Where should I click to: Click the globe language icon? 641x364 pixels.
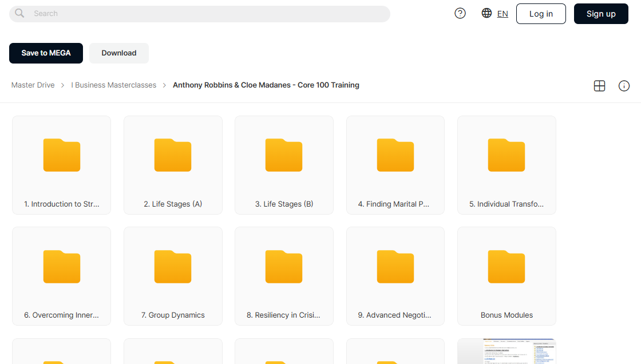(x=486, y=13)
